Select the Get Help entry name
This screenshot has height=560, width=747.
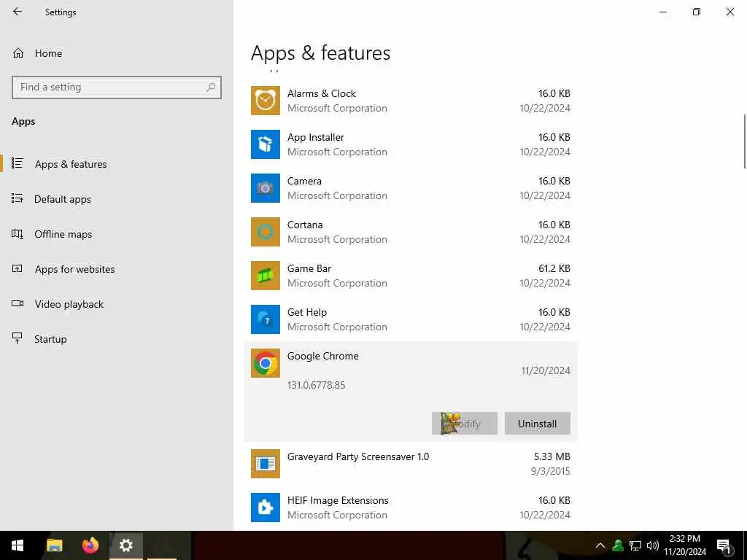(x=307, y=312)
